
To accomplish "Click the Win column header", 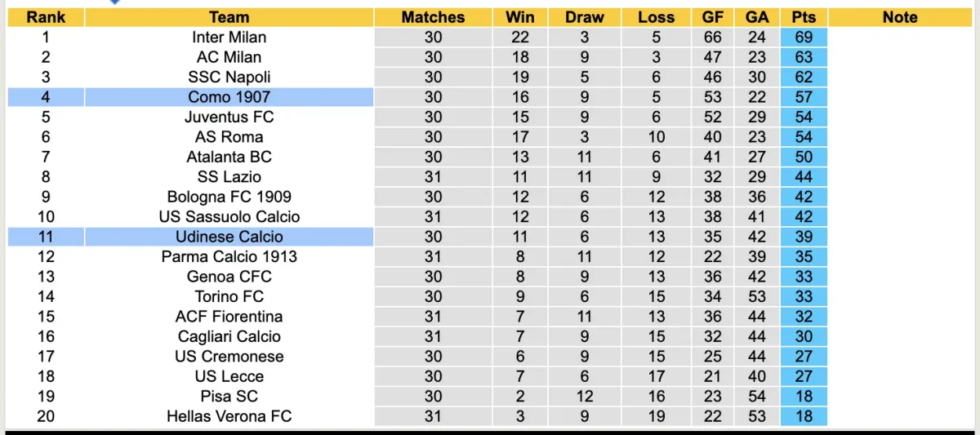I will (x=520, y=17).
